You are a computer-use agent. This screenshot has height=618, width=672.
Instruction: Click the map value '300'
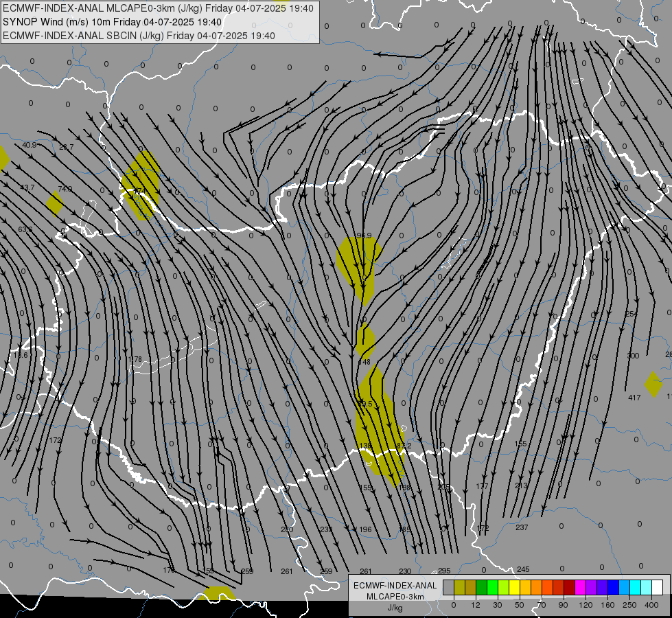(633, 356)
